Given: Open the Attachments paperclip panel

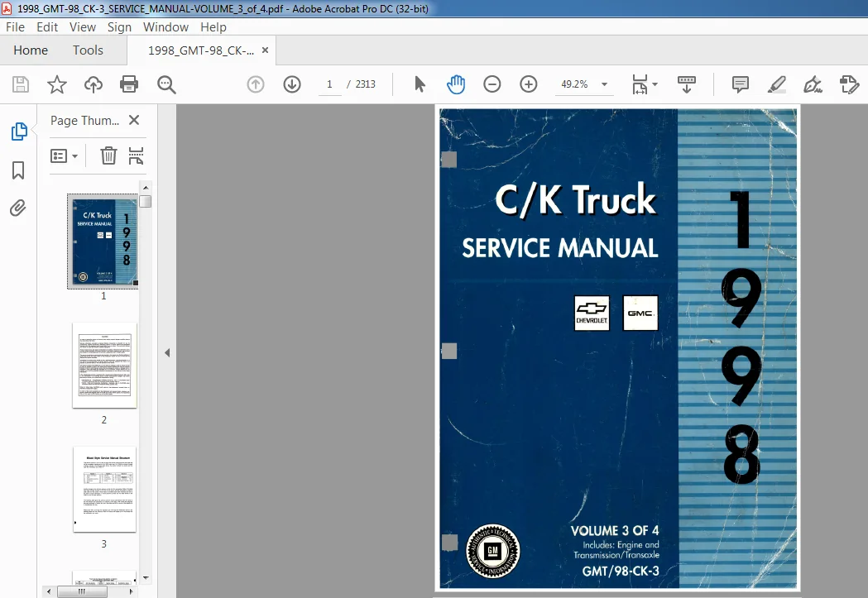Looking at the screenshot, I should [x=17, y=208].
